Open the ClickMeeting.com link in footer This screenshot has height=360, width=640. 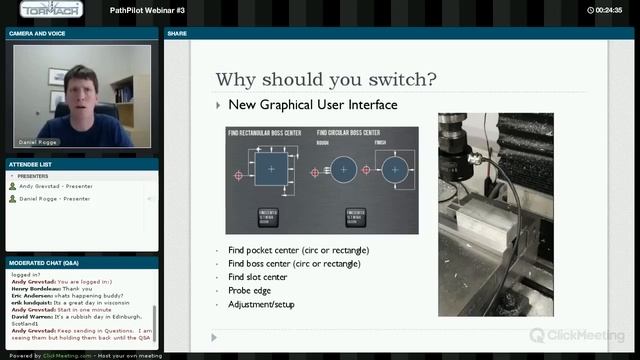[67, 356]
